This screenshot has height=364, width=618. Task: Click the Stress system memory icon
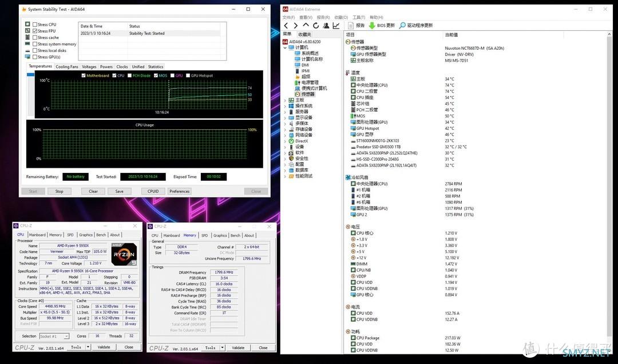click(x=27, y=43)
